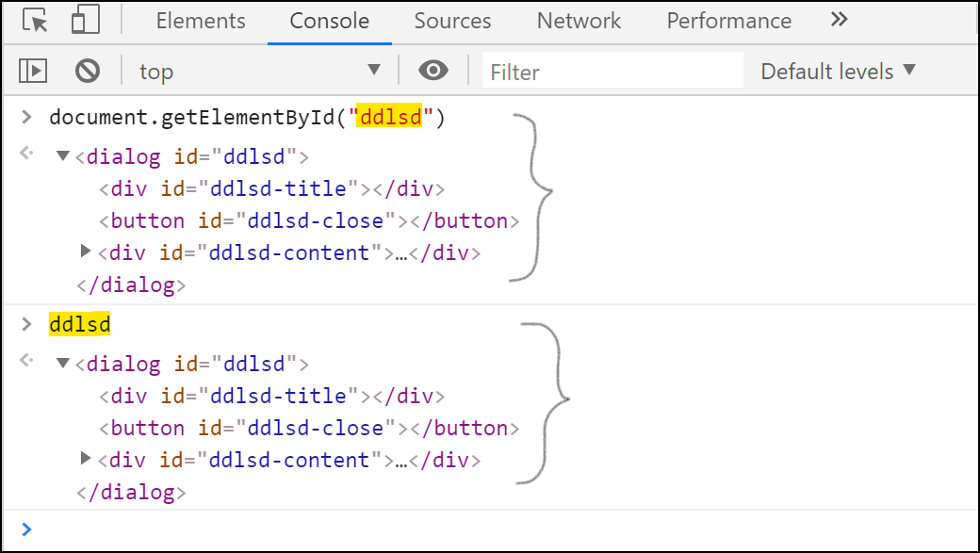
Task: Activate the inspect element picker icon
Action: click(35, 20)
